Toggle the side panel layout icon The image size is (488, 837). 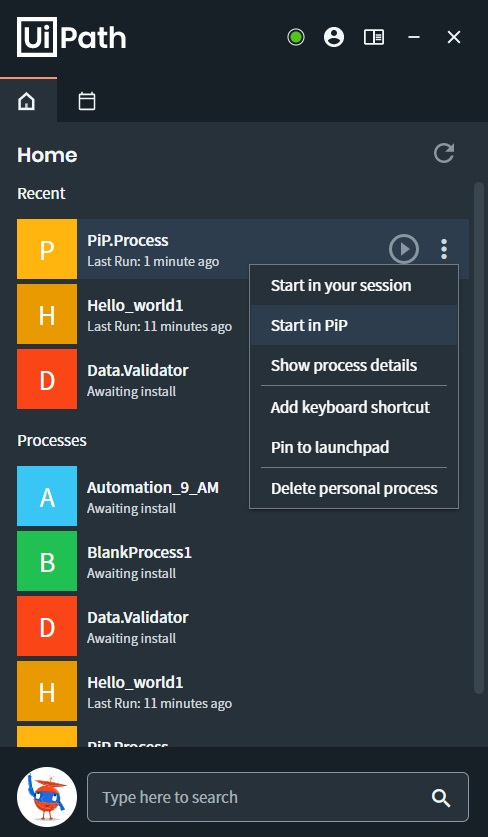[x=374, y=37]
